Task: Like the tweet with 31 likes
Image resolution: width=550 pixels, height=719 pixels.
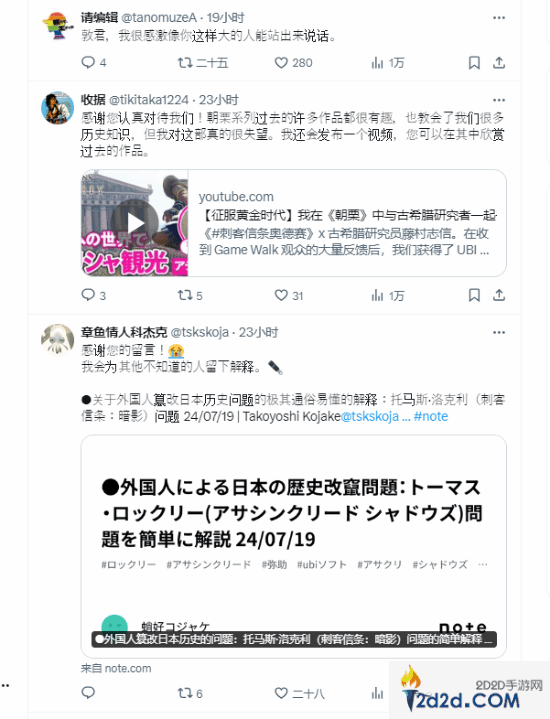Action: point(281,295)
